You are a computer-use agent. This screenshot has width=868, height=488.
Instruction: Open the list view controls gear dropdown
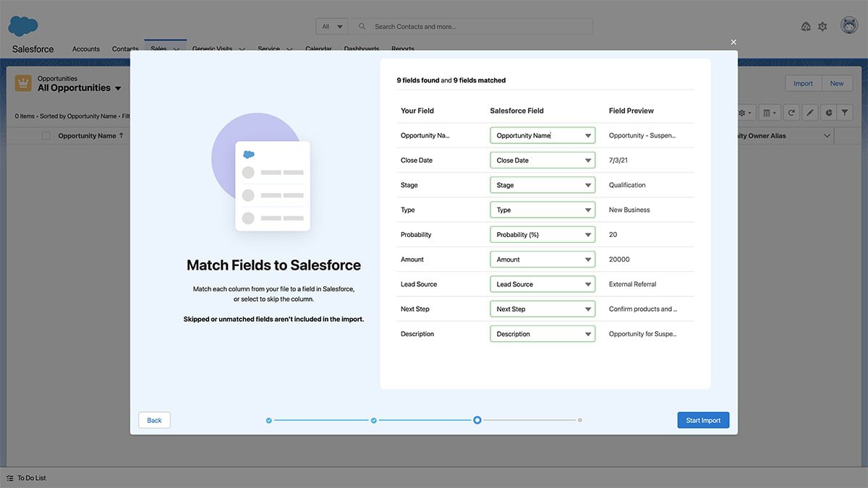742,112
